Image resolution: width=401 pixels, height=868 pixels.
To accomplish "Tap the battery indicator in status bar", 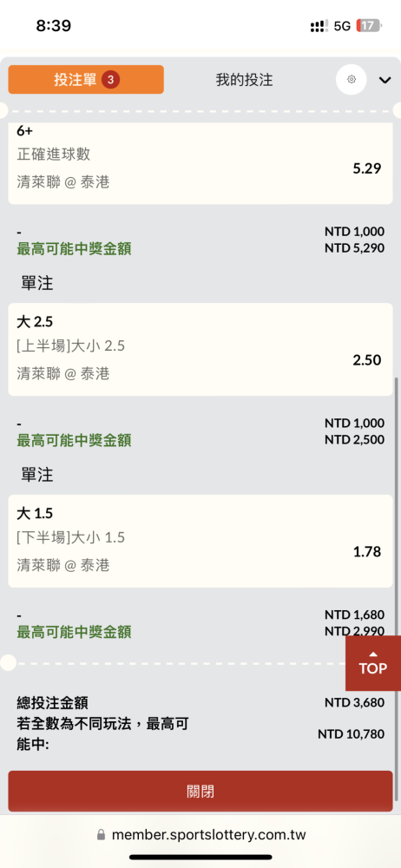I will [368, 25].
